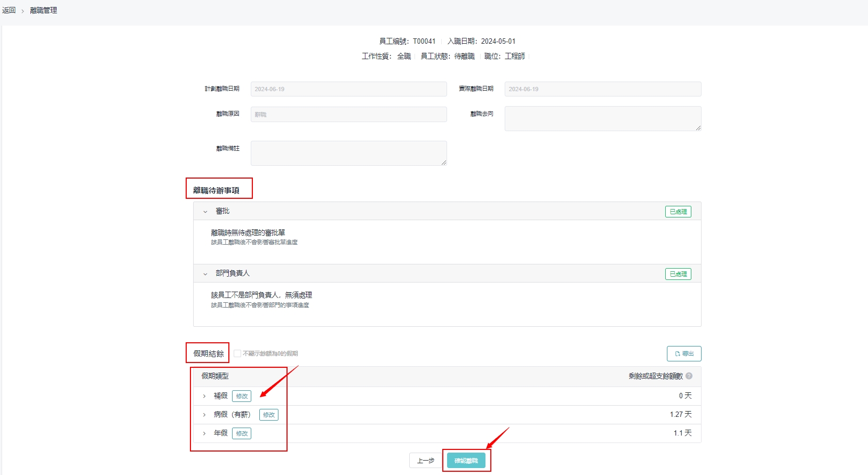Image resolution: width=868 pixels, height=475 pixels.
Task: Click 修改 next to 病假 (有薪)
Action: click(x=268, y=415)
